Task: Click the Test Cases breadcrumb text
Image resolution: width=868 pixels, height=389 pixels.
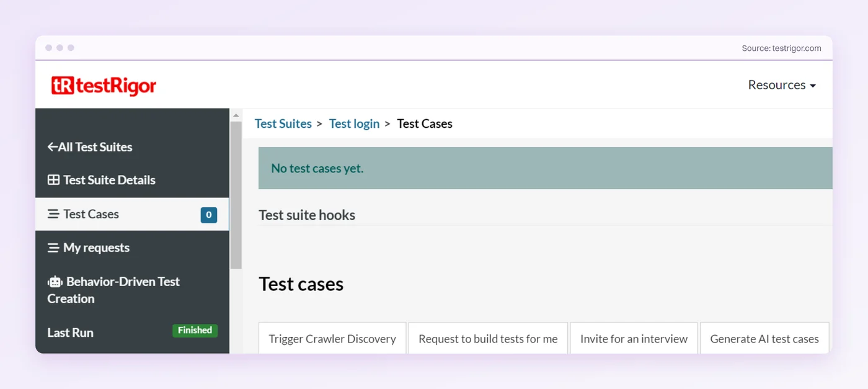Action: tap(425, 123)
